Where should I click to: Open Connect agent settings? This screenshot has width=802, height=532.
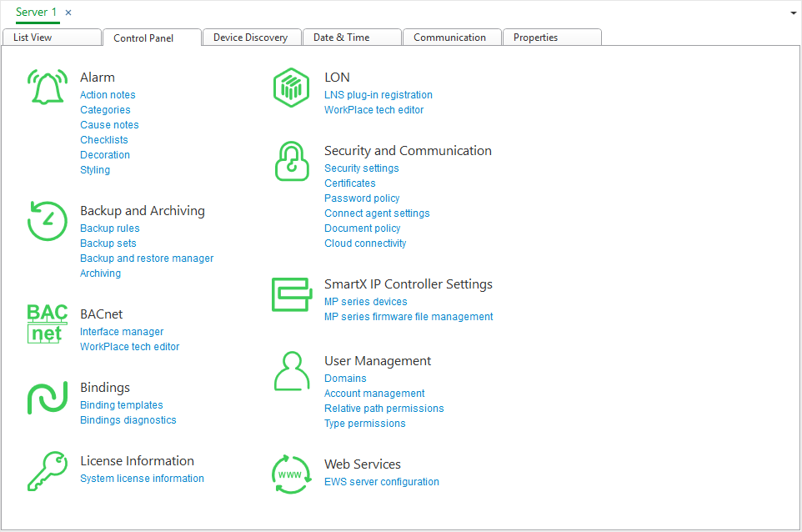point(377,213)
